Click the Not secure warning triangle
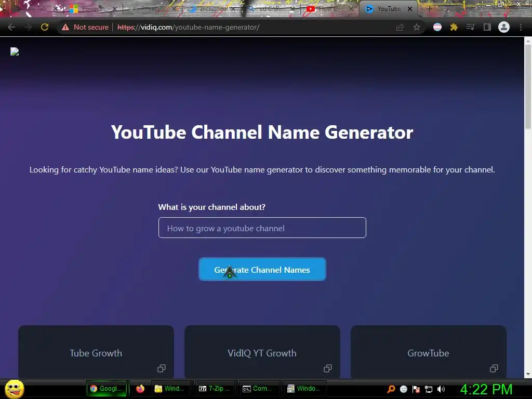Viewport: 532px width, 399px height. (x=65, y=27)
